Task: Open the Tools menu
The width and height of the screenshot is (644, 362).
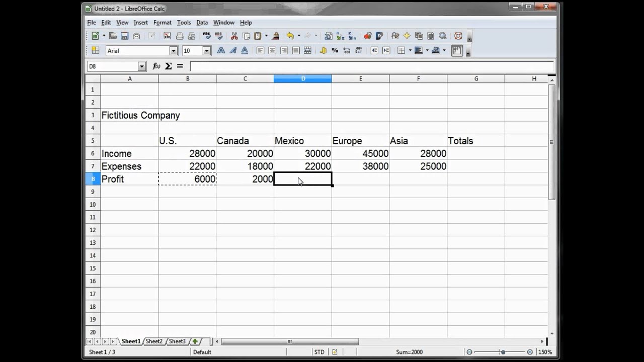Action: (184, 23)
